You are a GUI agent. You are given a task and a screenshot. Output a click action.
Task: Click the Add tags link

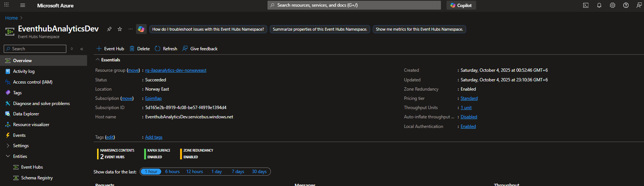(x=154, y=137)
